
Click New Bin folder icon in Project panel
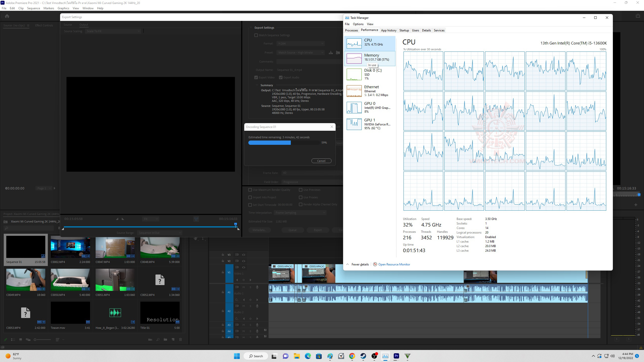click(x=165, y=340)
